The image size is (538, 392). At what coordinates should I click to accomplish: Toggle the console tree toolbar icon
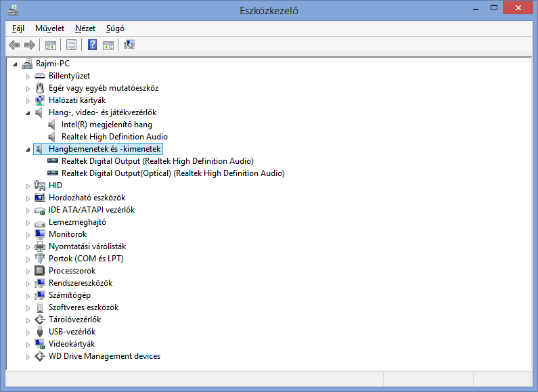click(51, 45)
